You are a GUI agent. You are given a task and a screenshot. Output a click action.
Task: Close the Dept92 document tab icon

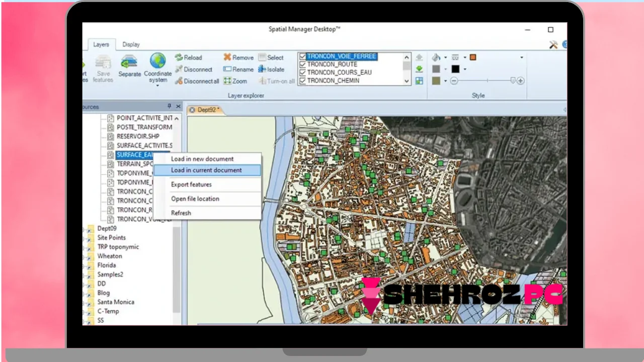[192, 110]
